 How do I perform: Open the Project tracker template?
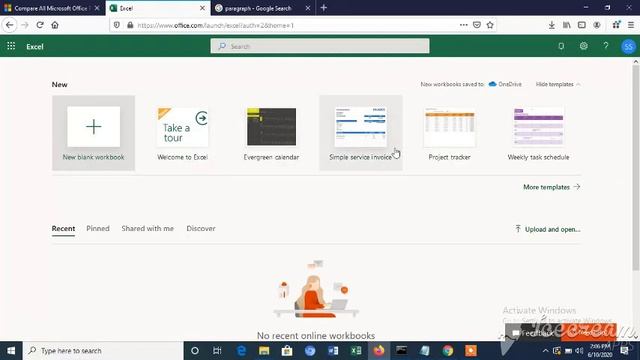pyautogui.click(x=449, y=133)
